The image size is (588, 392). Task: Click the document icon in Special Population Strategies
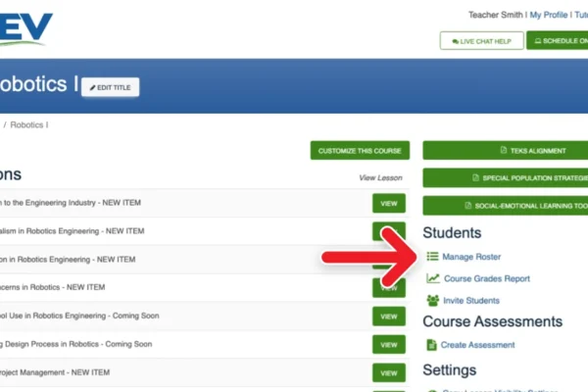476,177
